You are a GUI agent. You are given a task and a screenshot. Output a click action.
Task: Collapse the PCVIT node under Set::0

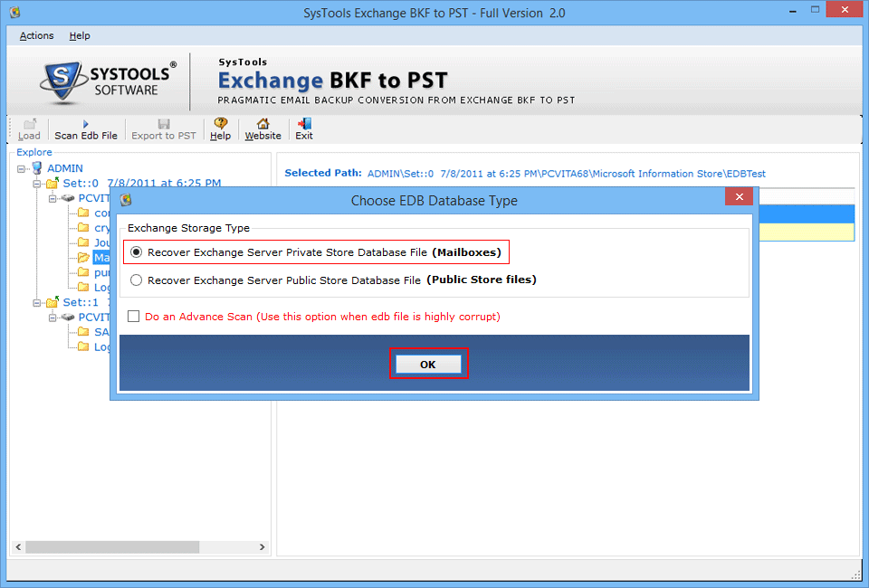tap(53, 198)
